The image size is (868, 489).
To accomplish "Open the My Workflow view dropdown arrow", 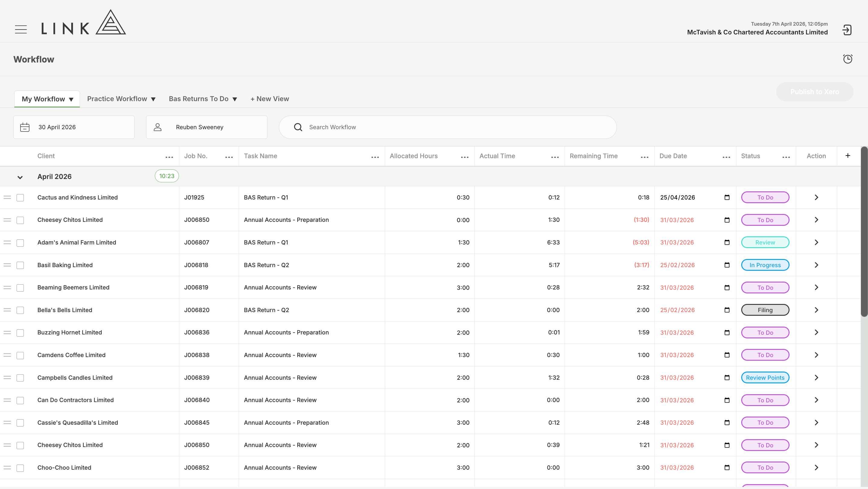I will (x=71, y=99).
